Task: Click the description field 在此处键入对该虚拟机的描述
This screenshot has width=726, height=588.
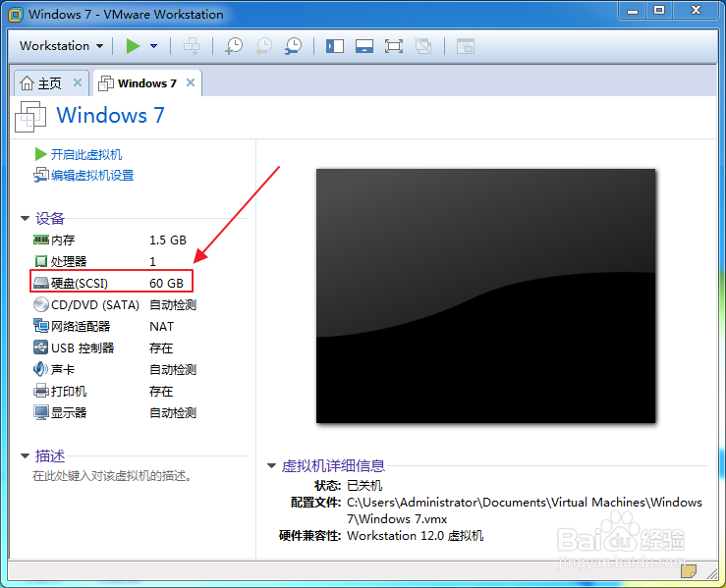Action: pyautogui.click(x=112, y=475)
